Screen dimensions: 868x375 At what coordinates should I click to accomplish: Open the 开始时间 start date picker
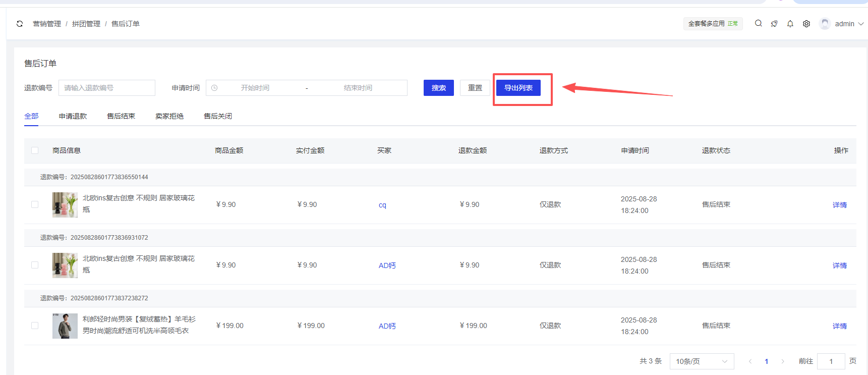point(255,88)
